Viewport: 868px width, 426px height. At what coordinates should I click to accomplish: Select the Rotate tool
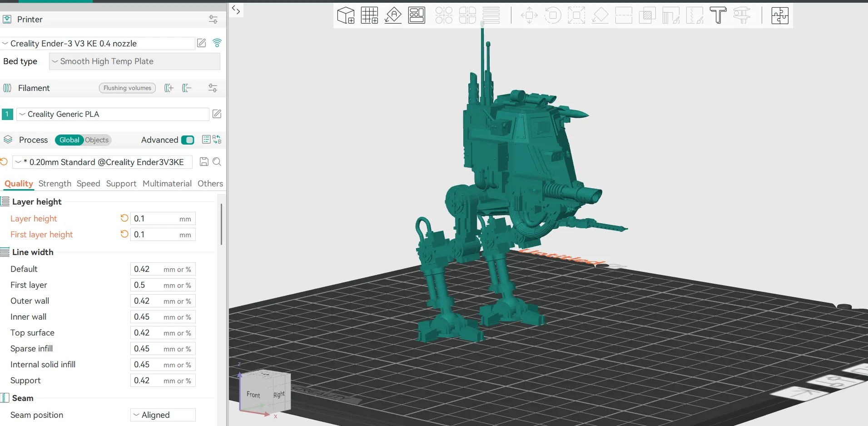(553, 15)
